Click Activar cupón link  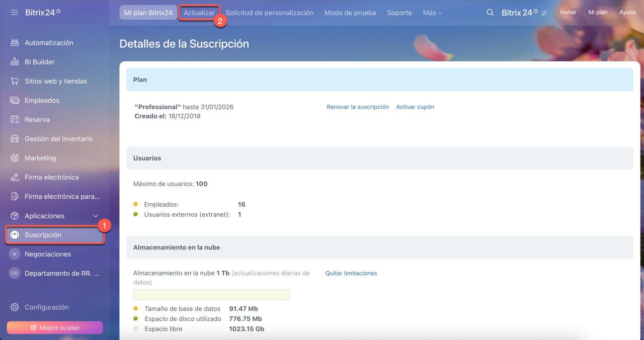[x=415, y=107]
